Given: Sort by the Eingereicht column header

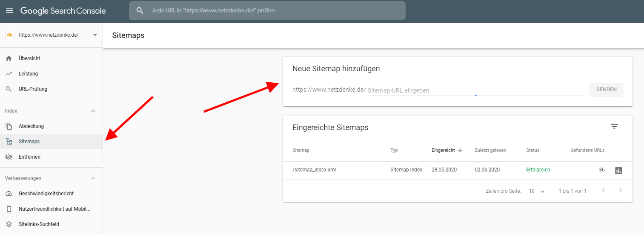Looking at the screenshot, I should (x=443, y=150).
